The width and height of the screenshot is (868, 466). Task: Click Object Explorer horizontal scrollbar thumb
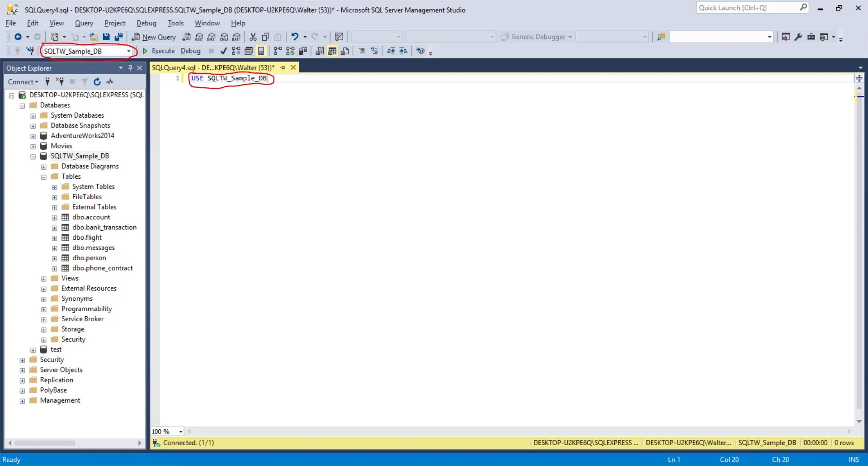45,443
